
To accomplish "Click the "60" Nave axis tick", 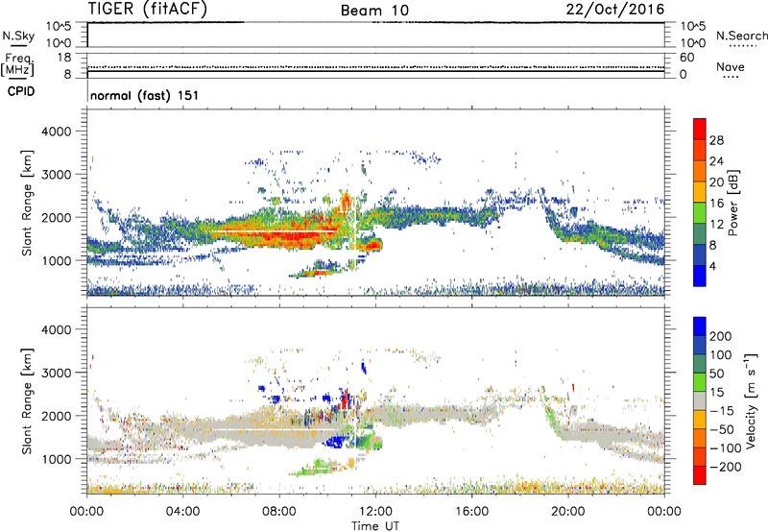I will click(x=686, y=58).
